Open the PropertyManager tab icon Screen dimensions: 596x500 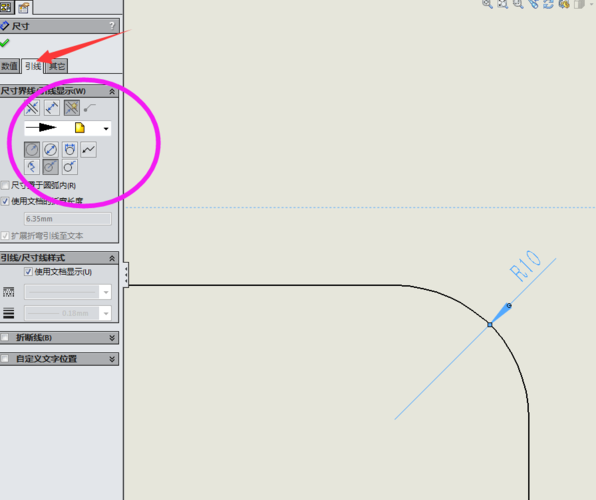24,7
